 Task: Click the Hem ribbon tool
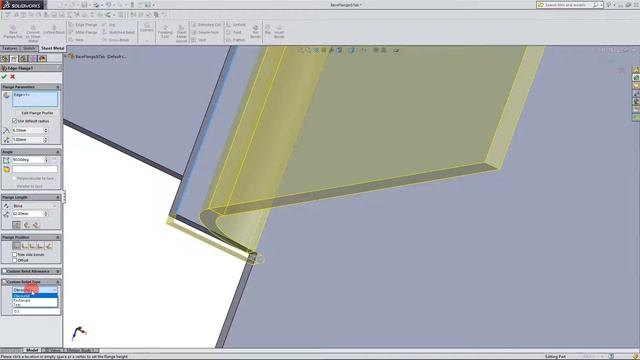[76, 40]
